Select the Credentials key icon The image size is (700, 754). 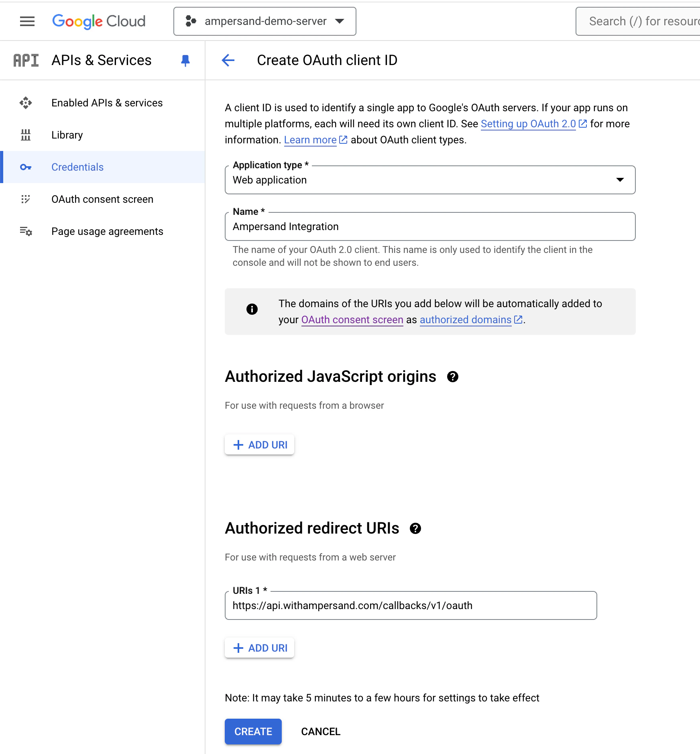tap(26, 167)
